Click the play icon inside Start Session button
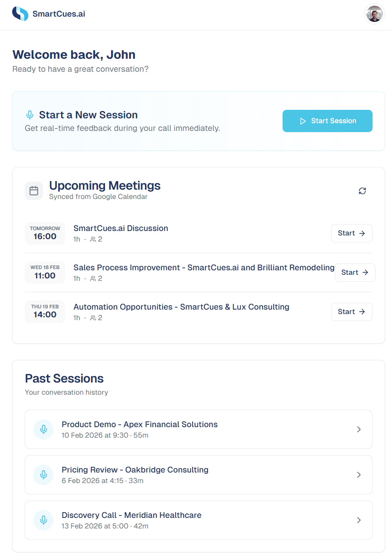 pyautogui.click(x=302, y=121)
